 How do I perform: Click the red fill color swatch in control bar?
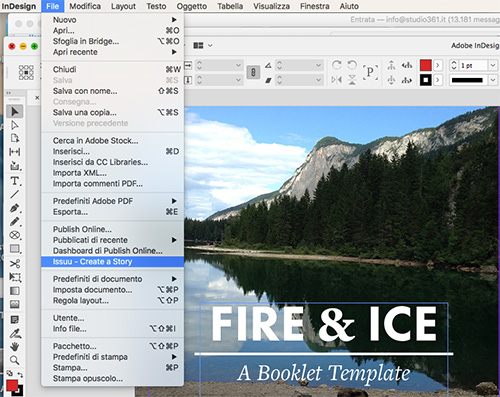point(426,65)
